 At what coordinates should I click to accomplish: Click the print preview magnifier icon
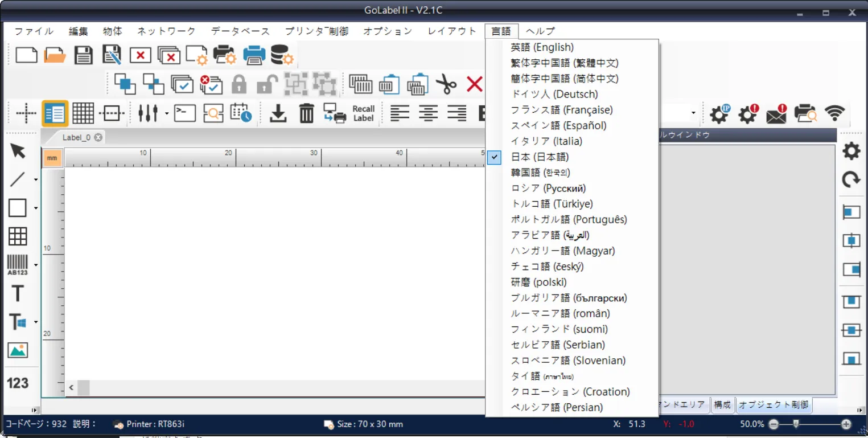[x=213, y=113]
